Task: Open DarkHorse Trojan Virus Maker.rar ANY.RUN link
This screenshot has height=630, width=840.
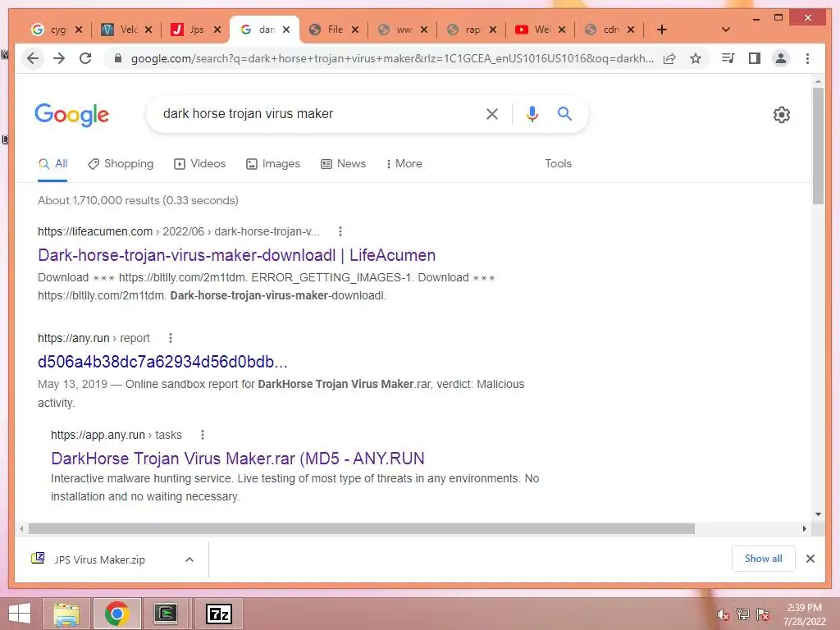Action: coord(238,459)
